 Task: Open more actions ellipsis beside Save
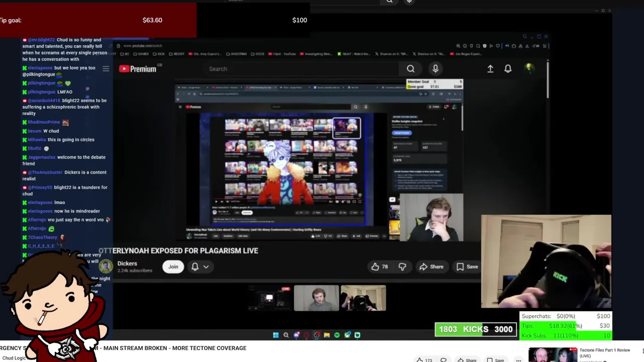pos(518,360)
